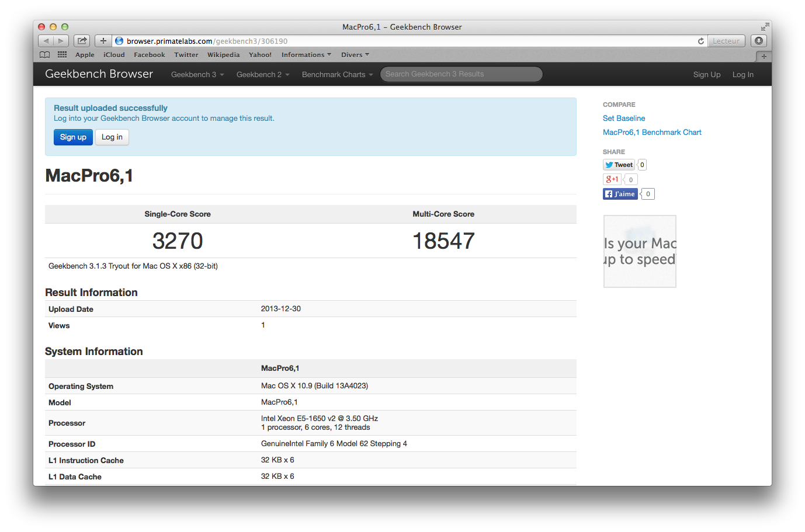Open the Yahoo! bookmark
The width and height of the screenshot is (805, 532).
coord(260,55)
